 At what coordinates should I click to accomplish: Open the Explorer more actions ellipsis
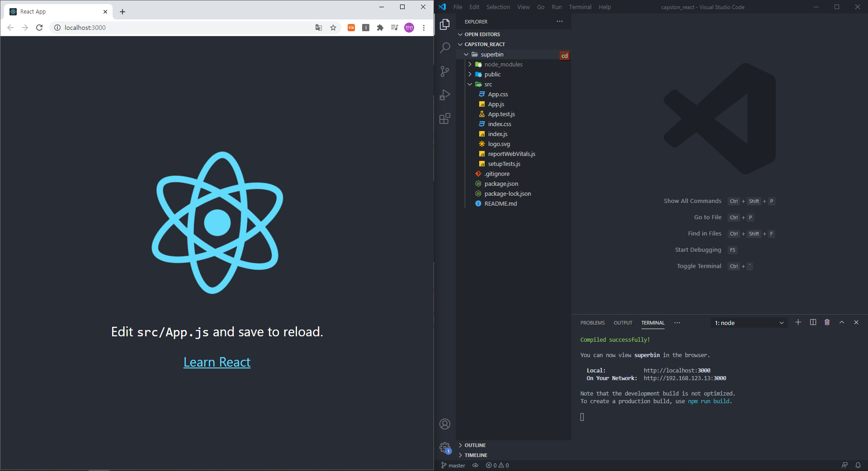pos(560,21)
